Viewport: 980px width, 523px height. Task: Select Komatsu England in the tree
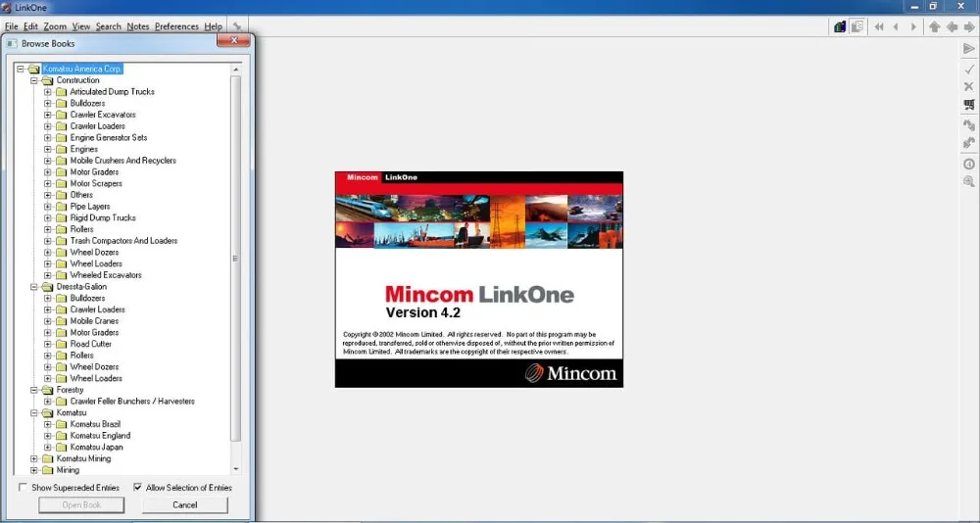(x=100, y=436)
